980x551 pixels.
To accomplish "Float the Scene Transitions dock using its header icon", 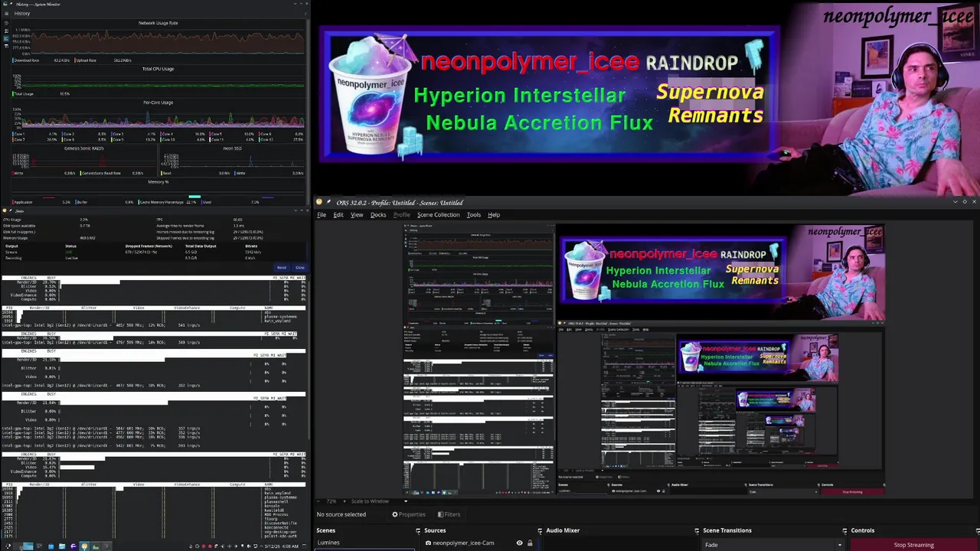I will click(x=845, y=530).
